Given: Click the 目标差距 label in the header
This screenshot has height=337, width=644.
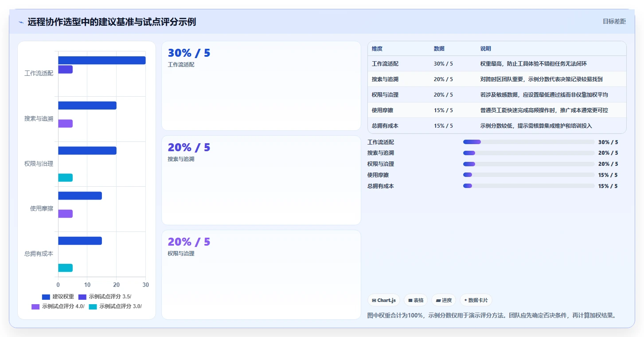Looking at the screenshot, I should pyautogui.click(x=614, y=21).
